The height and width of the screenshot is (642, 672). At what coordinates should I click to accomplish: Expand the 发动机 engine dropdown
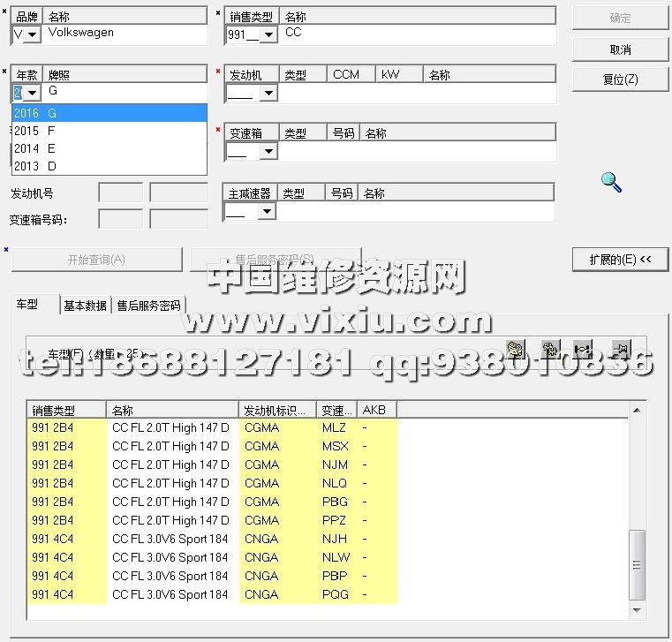click(x=268, y=94)
